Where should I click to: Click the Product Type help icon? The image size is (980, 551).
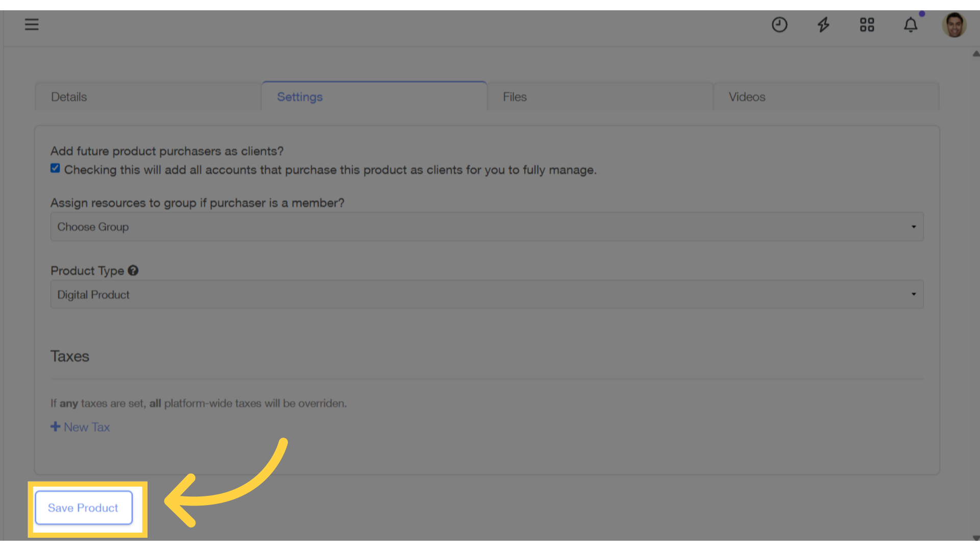pos(133,270)
